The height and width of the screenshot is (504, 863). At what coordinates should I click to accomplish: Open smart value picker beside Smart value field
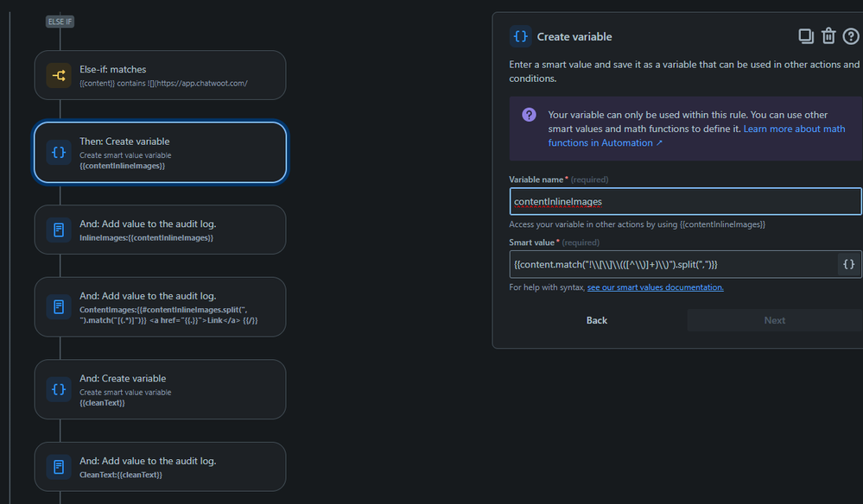pyautogui.click(x=848, y=264)
